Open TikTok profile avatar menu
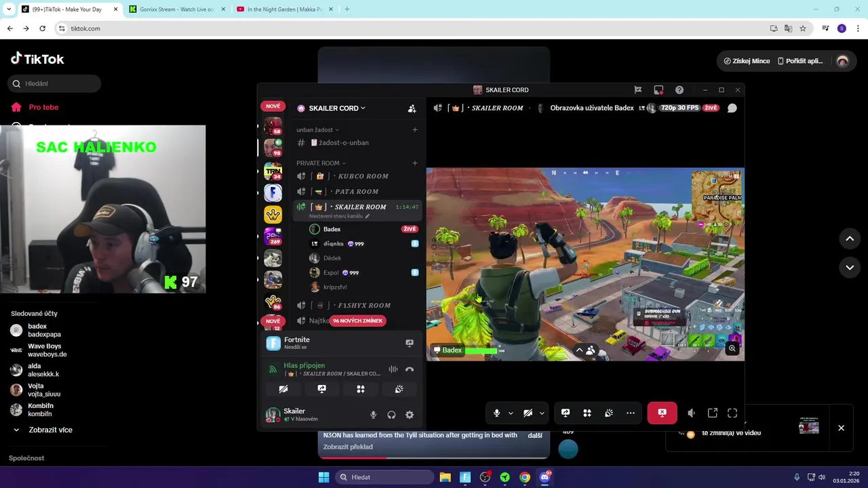Image resolution: width=868 pixels, height=488 pixels. click(842, 61)
